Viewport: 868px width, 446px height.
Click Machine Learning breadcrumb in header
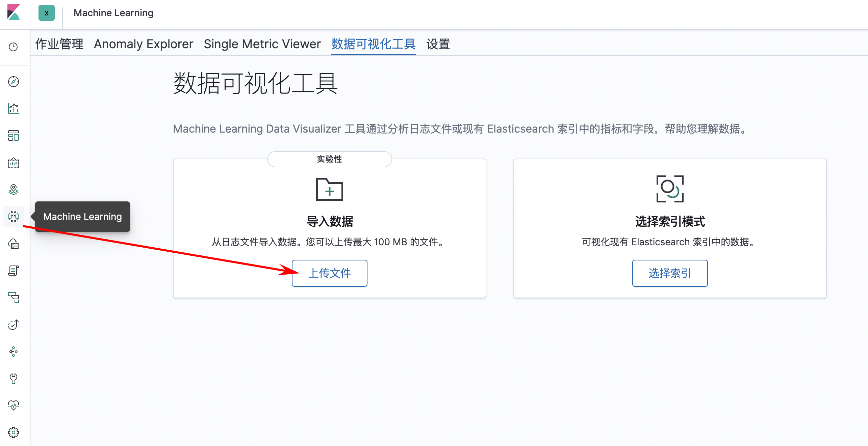tap(113, 13)
